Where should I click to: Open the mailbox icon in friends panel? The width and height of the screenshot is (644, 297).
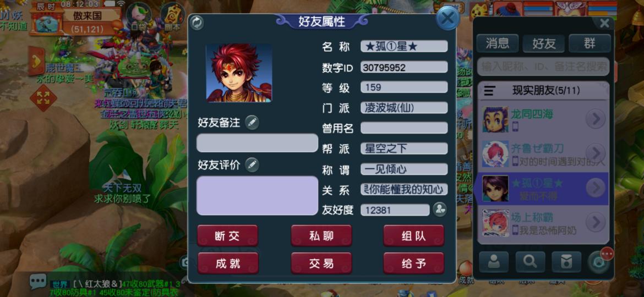click(x=566, y=262)
